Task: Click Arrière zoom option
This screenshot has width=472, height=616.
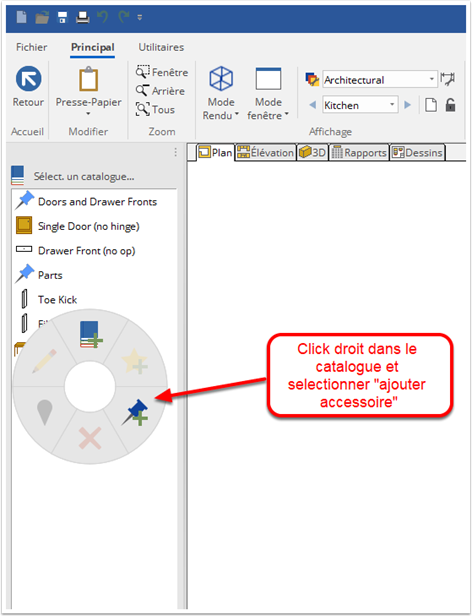Action: pyautogui.click(x=160, y=91)
